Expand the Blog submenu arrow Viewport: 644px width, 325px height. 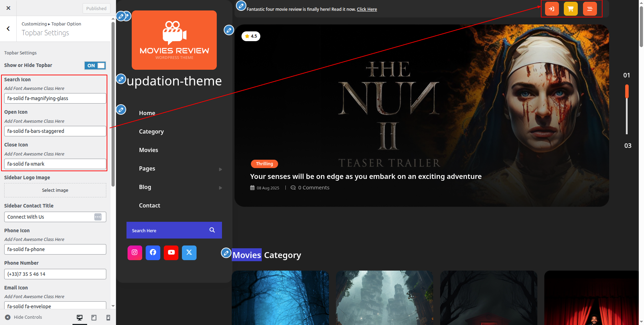[x=220, y=188]
